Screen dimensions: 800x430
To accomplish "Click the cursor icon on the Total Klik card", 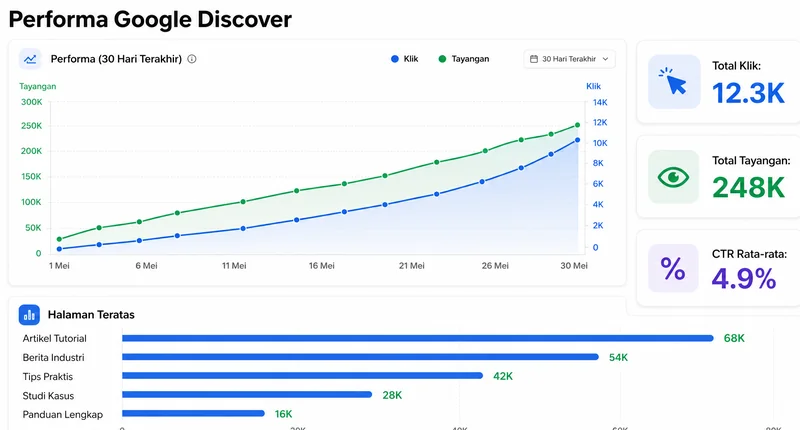I will click(x=674, y=82).
